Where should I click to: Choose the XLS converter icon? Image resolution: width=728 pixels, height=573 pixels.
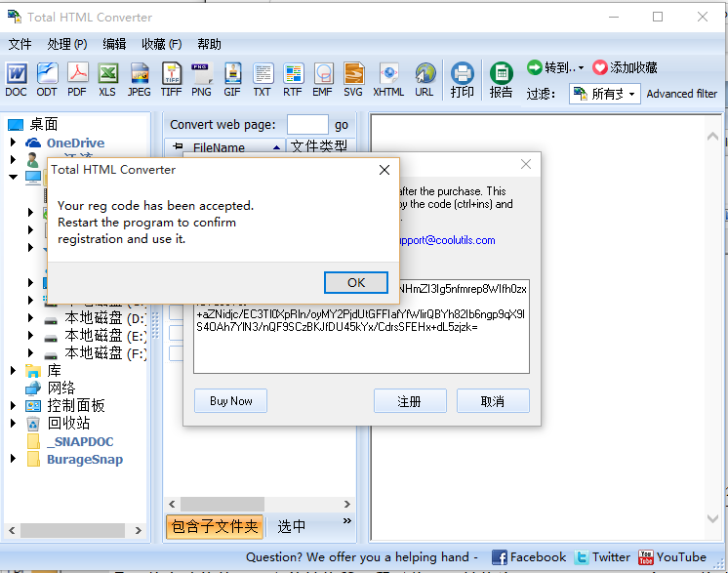point(107,79)
